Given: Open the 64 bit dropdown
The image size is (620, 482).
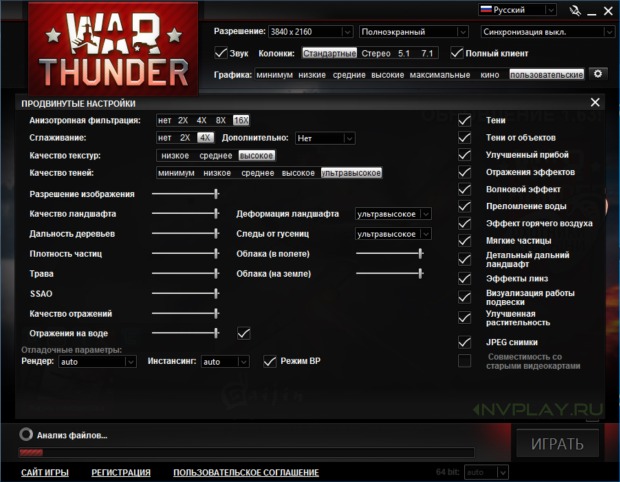Looking at the screenshot, I should pos(486,472).
